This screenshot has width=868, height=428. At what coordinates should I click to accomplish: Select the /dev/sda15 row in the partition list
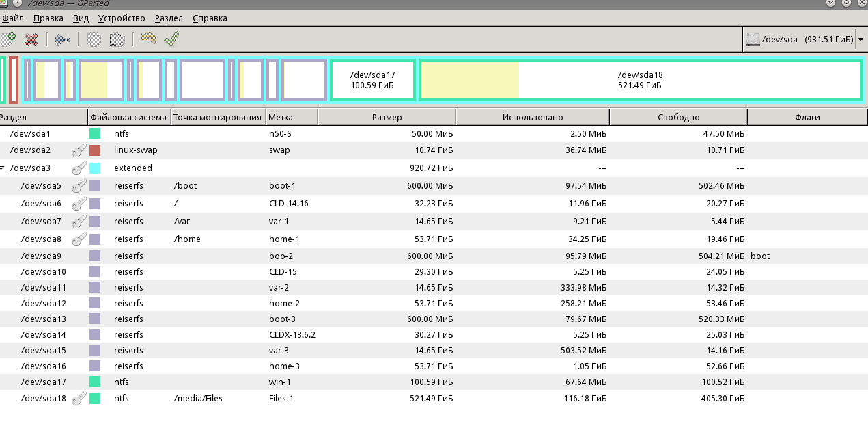point(434,351)
